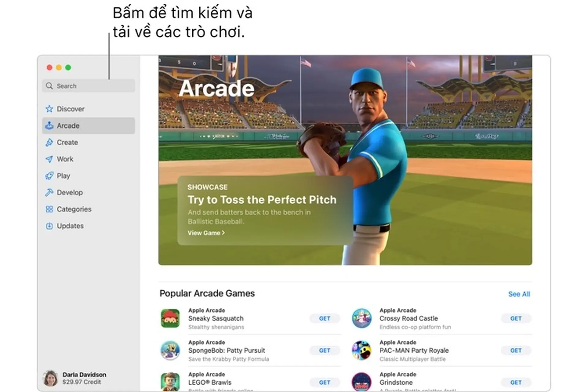Open Grindstone app icon

(x=361, y=382)
